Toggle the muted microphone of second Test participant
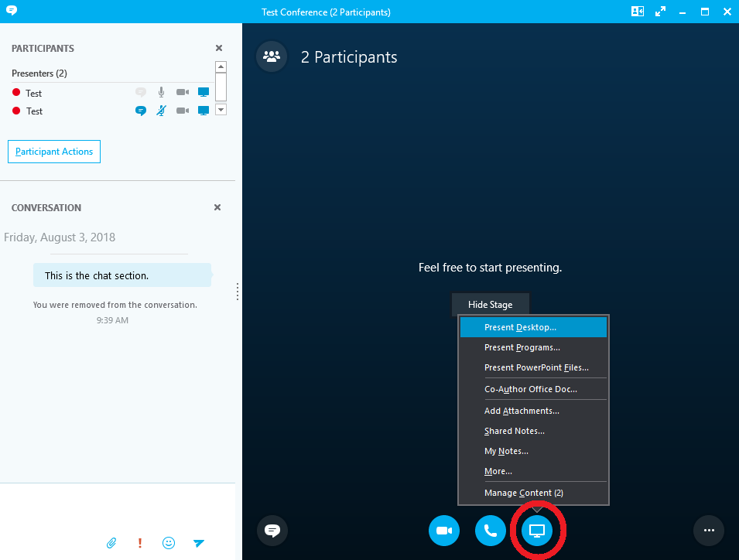739x560 pixels. (161, 111)
